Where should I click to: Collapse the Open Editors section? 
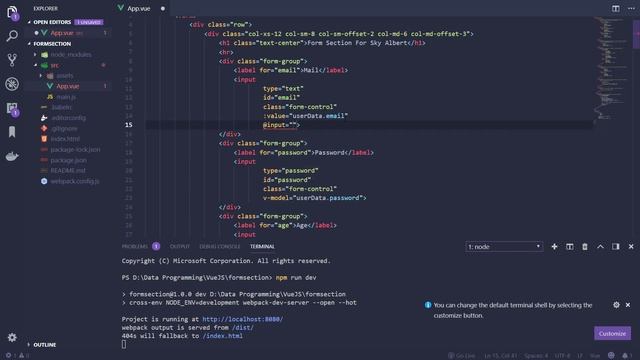(x=29, y=22)
